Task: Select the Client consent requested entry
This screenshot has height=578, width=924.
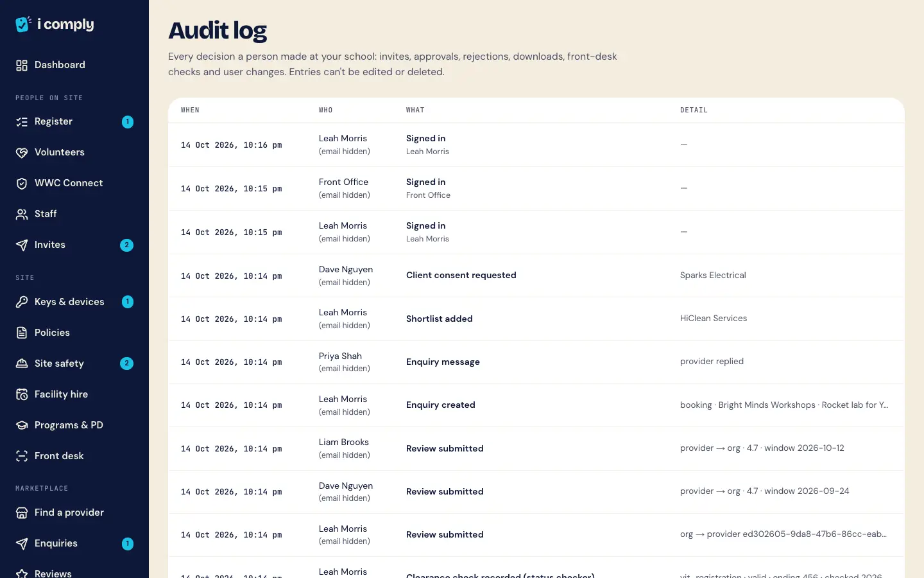Action: 461,276
